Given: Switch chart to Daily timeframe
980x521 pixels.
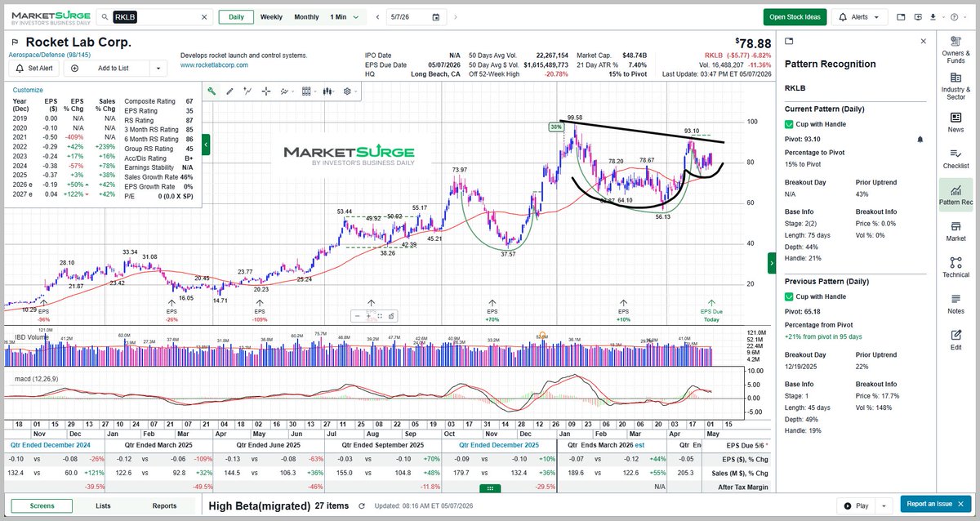Looking at the screenshot, I should coord(235,16).
